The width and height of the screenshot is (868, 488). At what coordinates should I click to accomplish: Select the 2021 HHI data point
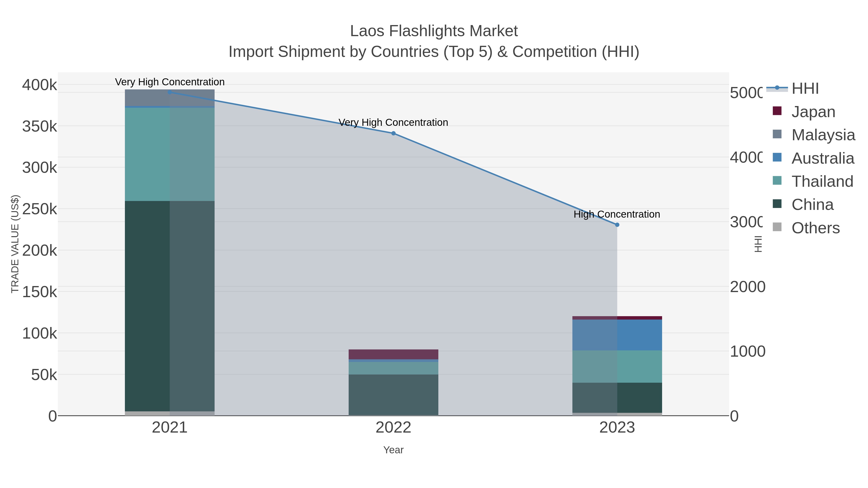170,92
